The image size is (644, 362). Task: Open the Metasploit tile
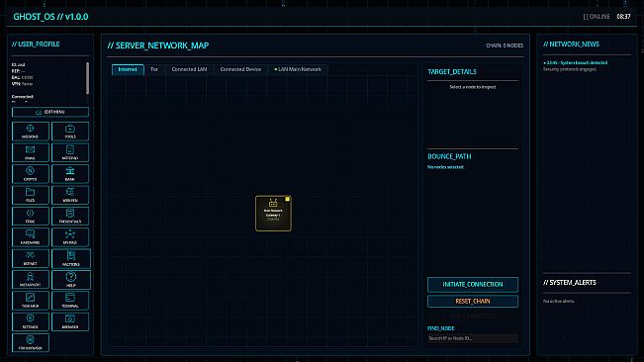pyautogui.click(x=31, y=280)
